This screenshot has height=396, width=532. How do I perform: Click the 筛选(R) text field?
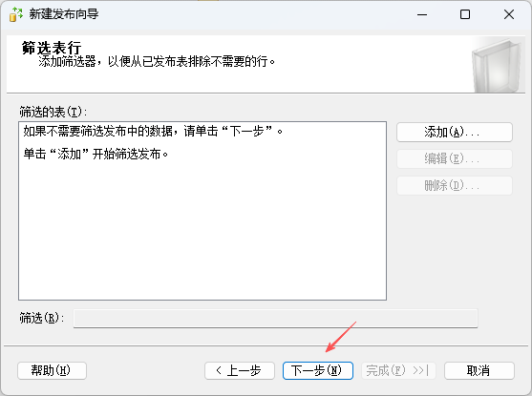click(275, 319)
